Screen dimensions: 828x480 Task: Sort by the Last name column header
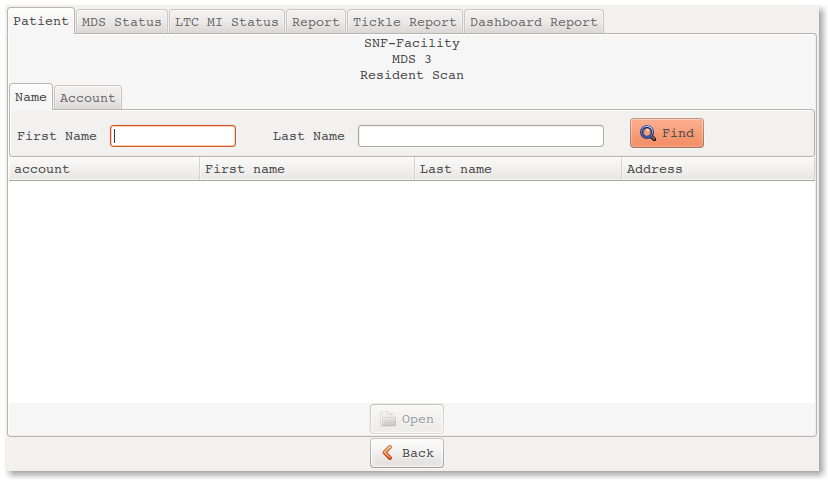tap(518, 169)
